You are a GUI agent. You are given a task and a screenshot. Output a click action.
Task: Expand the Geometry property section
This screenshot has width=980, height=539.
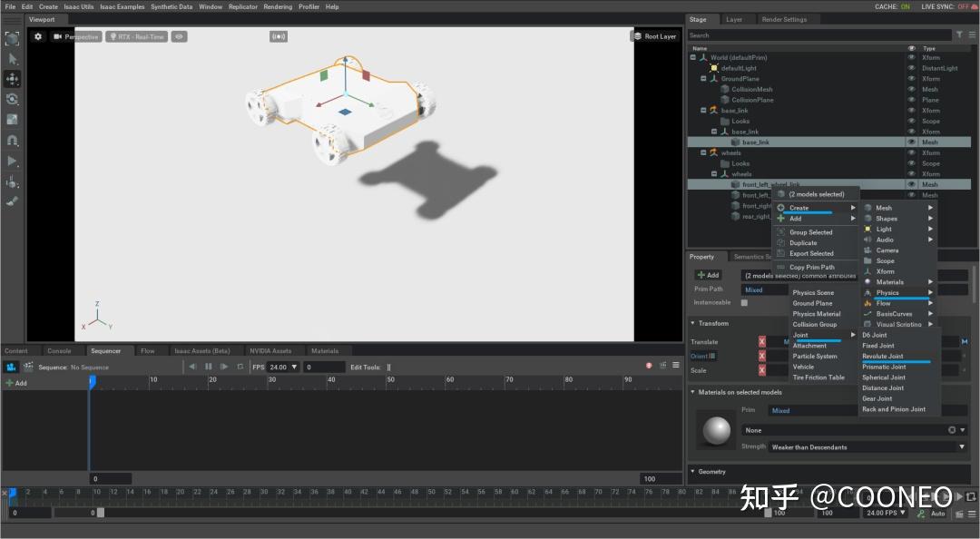[x=692, y=472]
